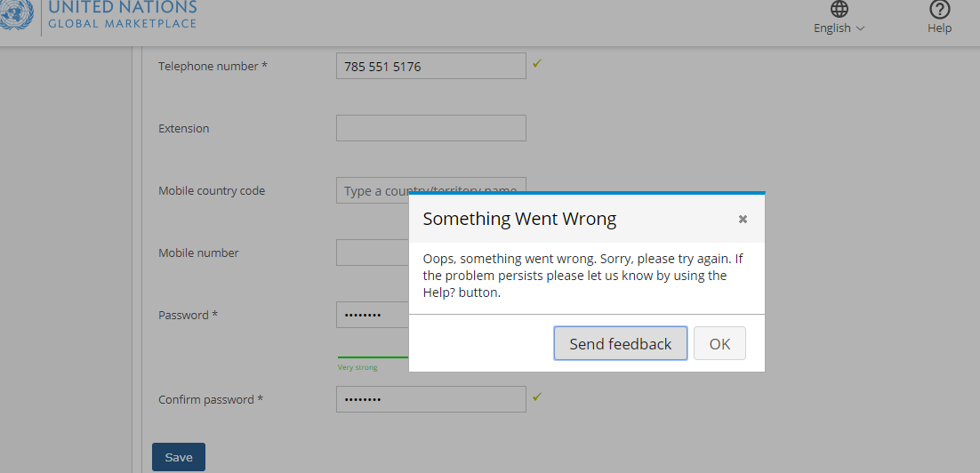This screenshot has width=980, height=473.
Task: Click the Save button
Action: 179,457
